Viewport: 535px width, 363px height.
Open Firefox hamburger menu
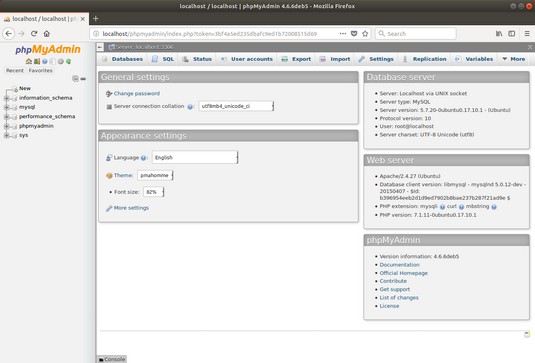pos(527,33)
